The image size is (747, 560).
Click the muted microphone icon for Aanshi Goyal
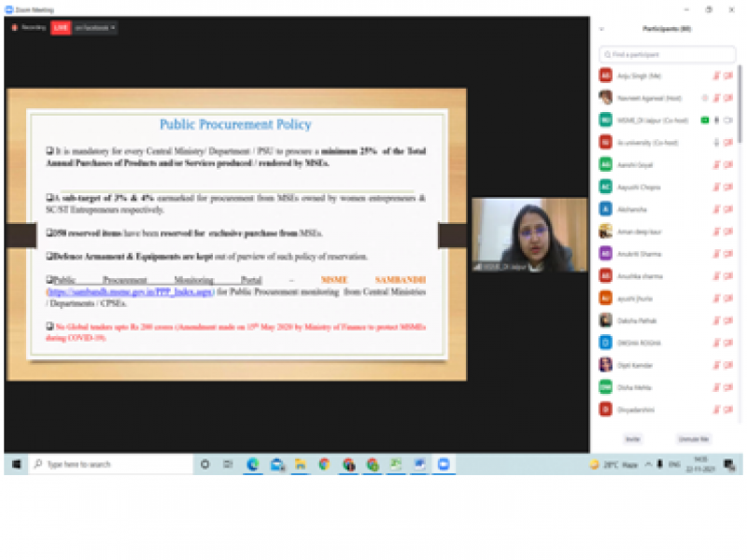pos(717,164)
